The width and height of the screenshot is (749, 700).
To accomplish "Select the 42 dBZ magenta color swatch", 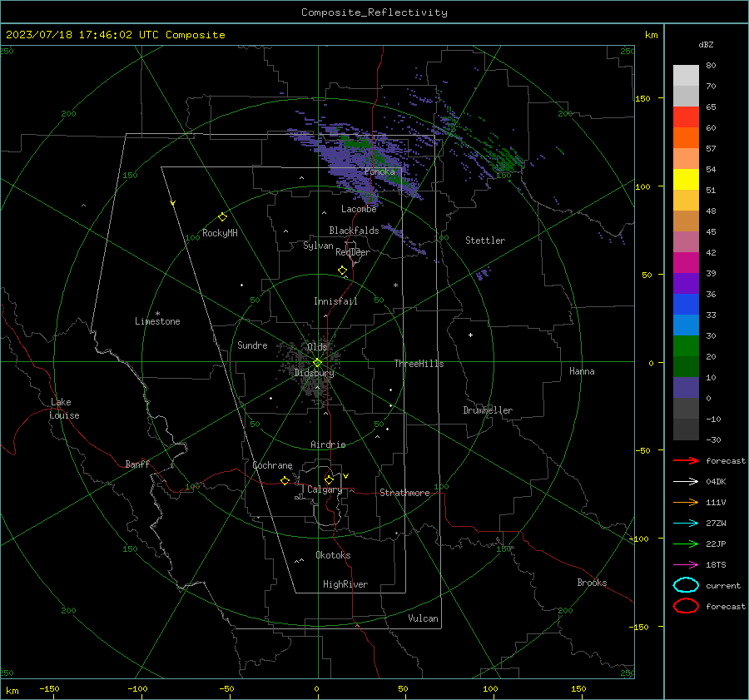I will tap(686, 262).
